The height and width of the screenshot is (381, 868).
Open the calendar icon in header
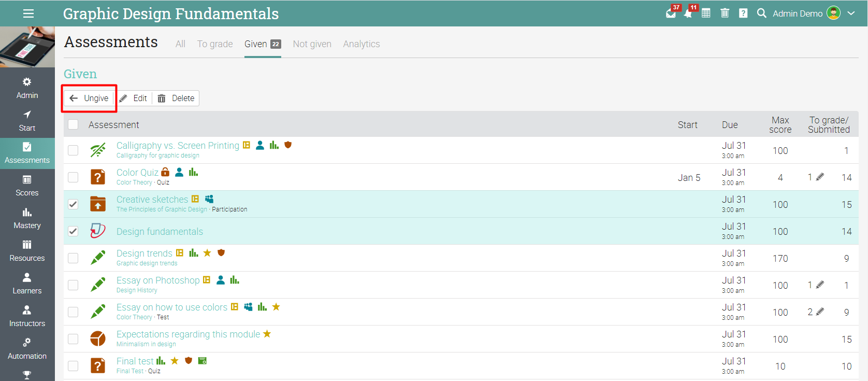tap(706, 13)
